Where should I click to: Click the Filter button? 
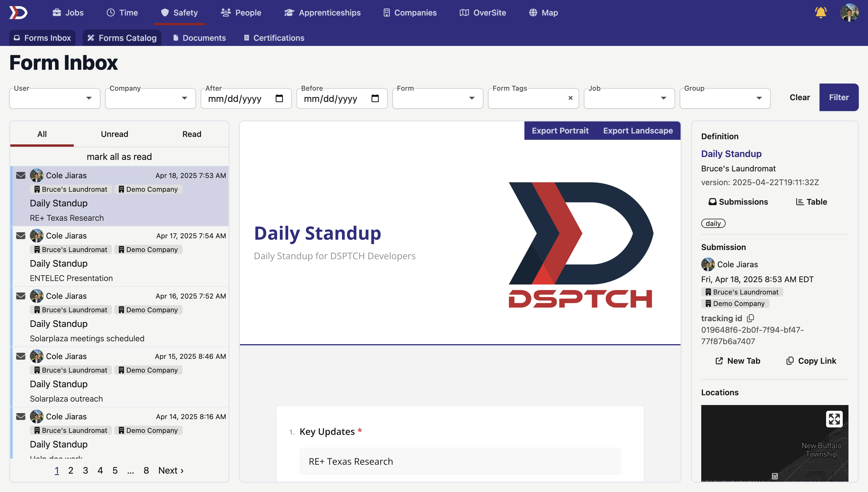coord(839,97)
